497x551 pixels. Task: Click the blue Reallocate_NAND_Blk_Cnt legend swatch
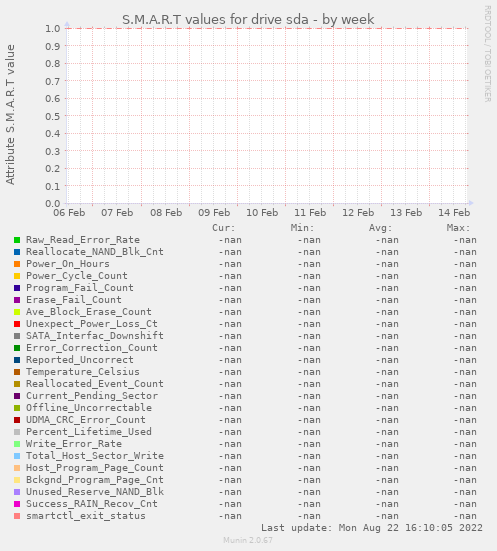click(17, 252)
